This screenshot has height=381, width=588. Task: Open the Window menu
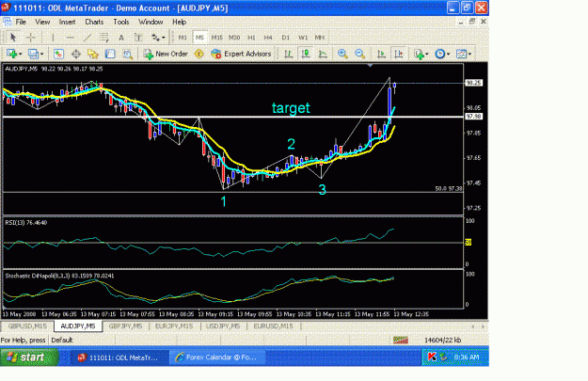coord(151,22)
